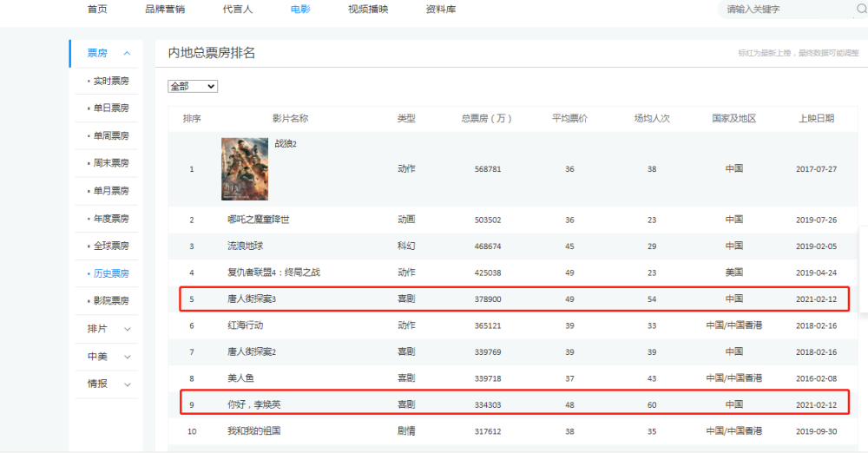Click box office value 334303

pyautogui.click(x=488, y=404)
